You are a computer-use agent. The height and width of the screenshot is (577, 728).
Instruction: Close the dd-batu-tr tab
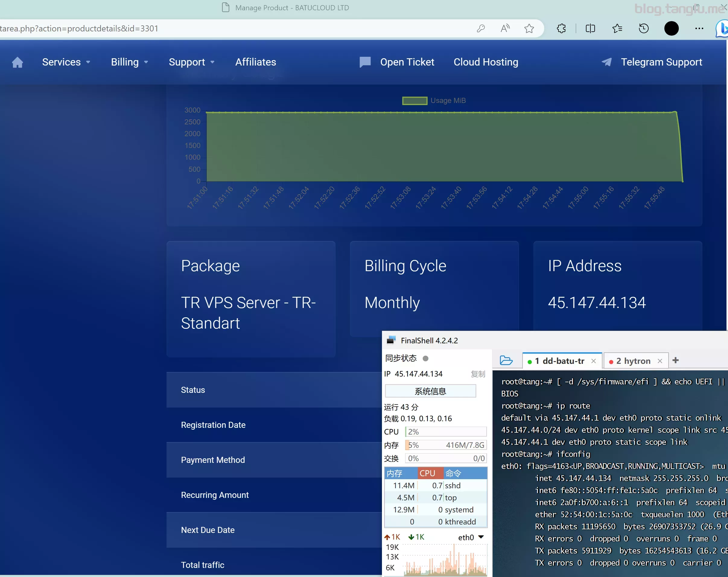coord(593,361)
